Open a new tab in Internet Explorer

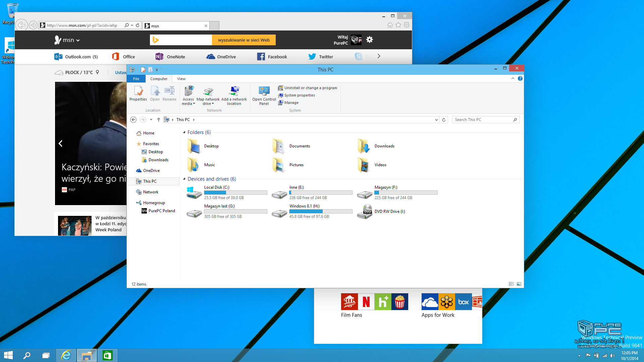click(x=214, y=26)
